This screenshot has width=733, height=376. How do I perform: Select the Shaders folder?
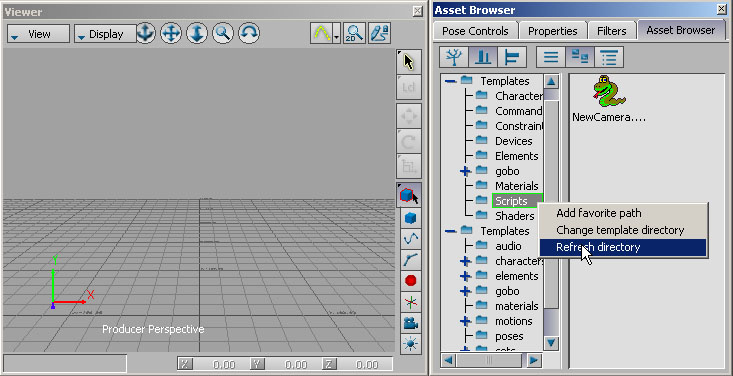click(x=515, y=216)
